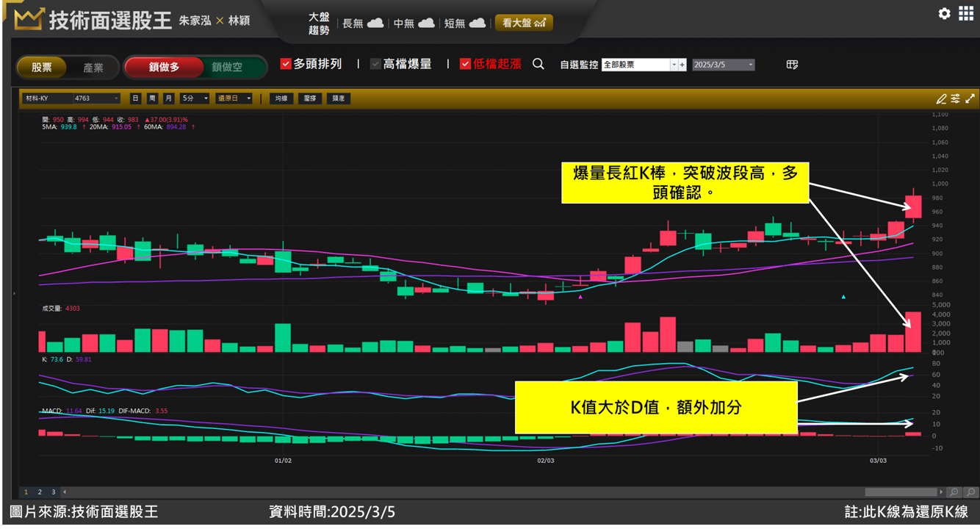This screenshot has height=529, width=980.
Task: Expand chart to fullscreen icon
Action: [x=970, y=98]
